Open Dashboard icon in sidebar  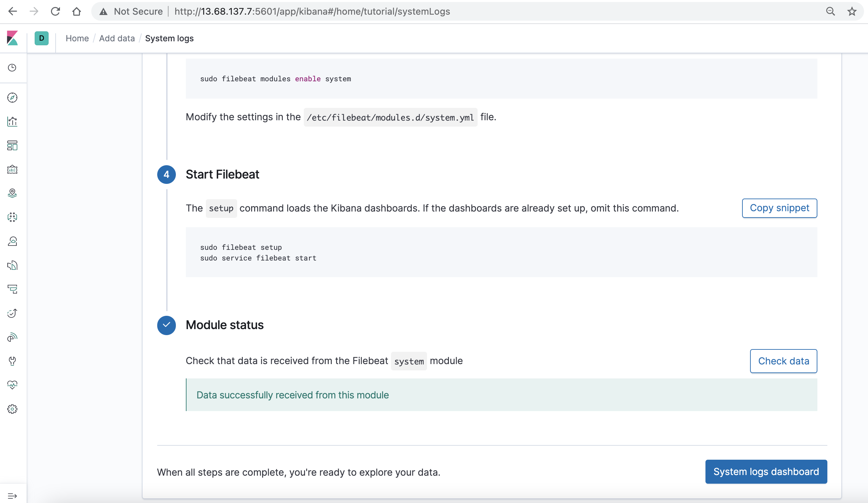(12, 145)
